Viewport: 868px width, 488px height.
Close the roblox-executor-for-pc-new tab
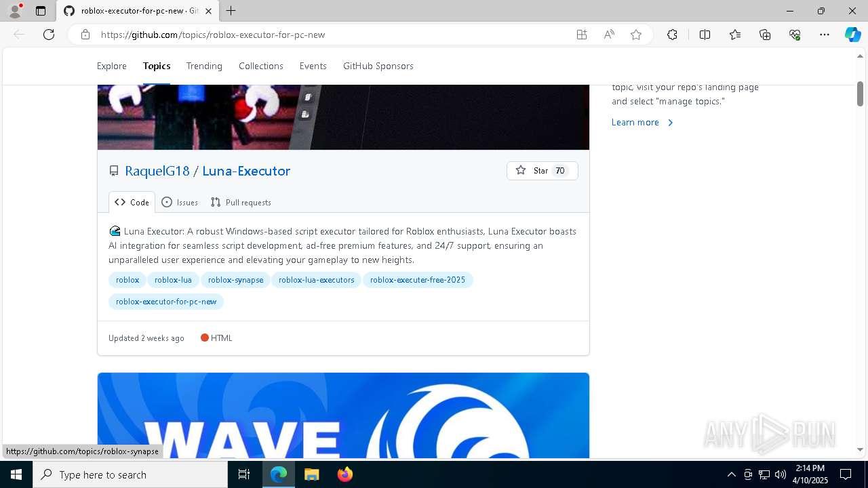[x=208, y=11]
